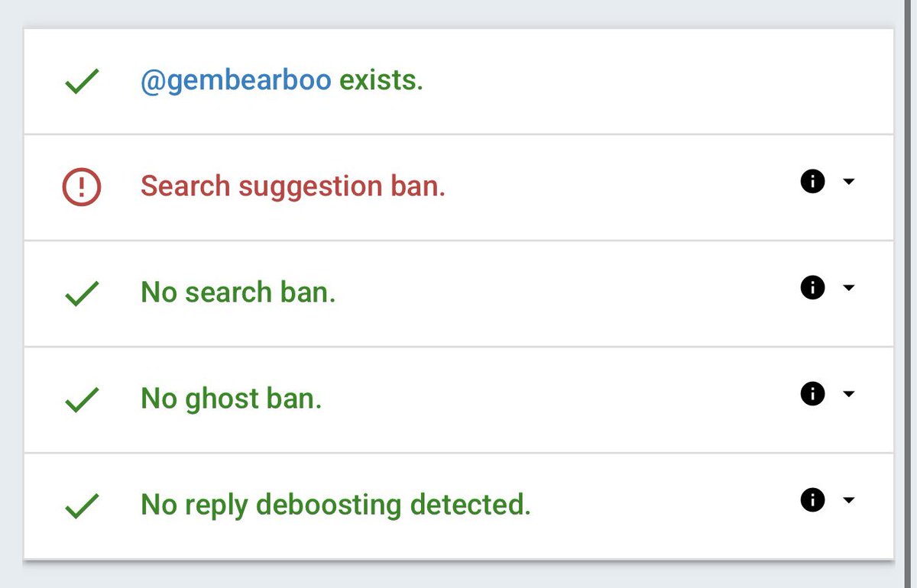Select the 'No ghost ban.' result text
Image resolution: width=917 pixels, height=588 pixels.
pos(232,399)
